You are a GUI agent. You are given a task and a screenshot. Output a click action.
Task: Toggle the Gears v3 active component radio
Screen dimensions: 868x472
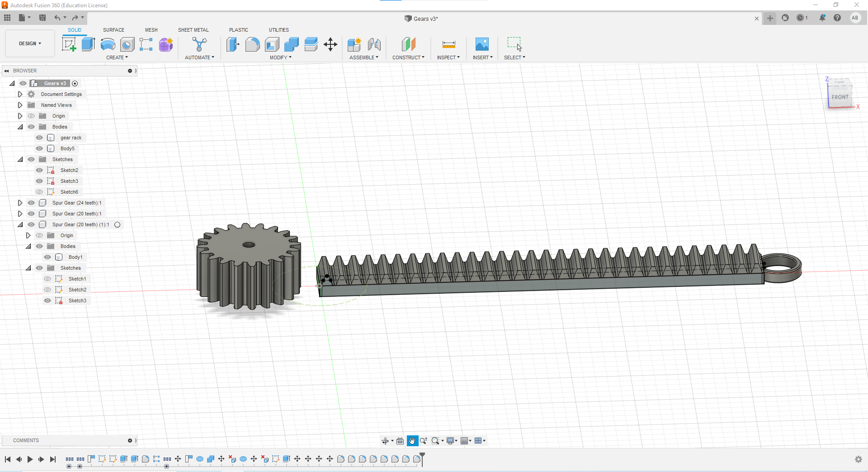(75, 83)
